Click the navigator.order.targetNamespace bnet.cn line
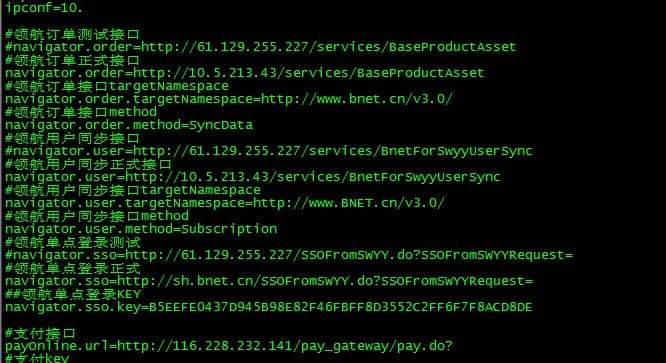This screenshot has width=666, height=363. point(229,99)
